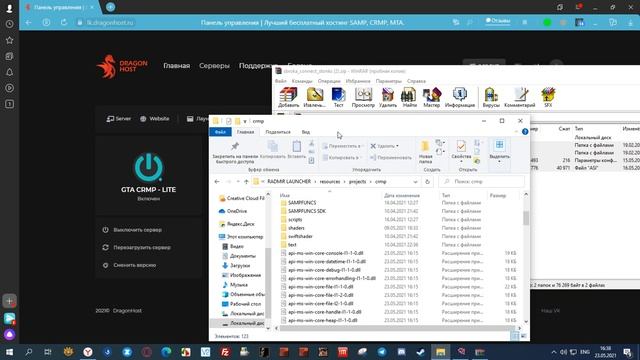Open the browser sidebar history clock icon

tap(9, 24)
